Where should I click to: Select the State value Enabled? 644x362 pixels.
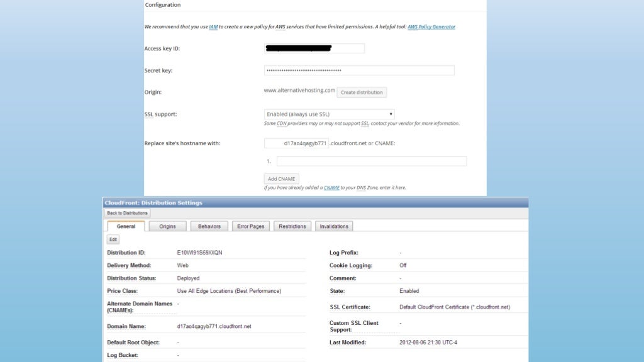click(x=409, y=291)
